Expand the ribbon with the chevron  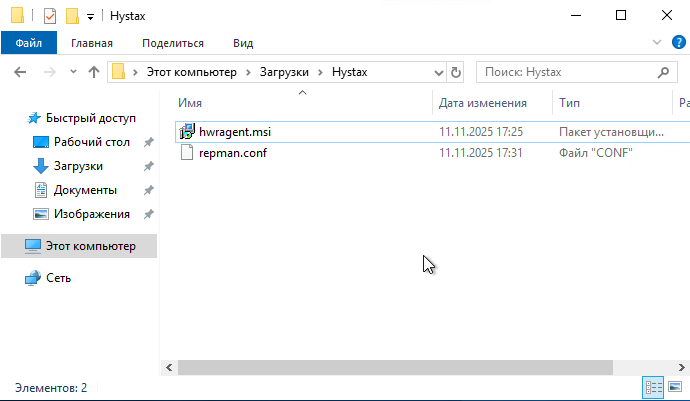click(657, 43)
